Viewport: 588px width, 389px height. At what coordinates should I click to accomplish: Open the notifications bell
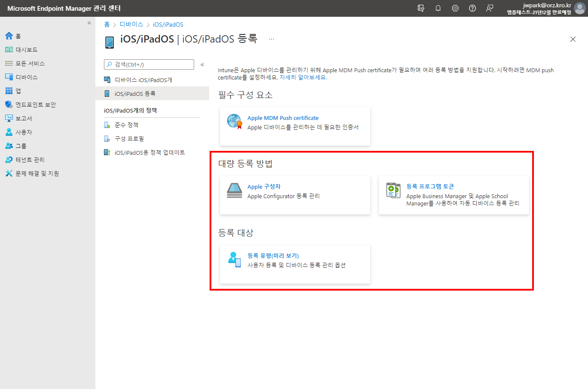click(x=438, y=8)
